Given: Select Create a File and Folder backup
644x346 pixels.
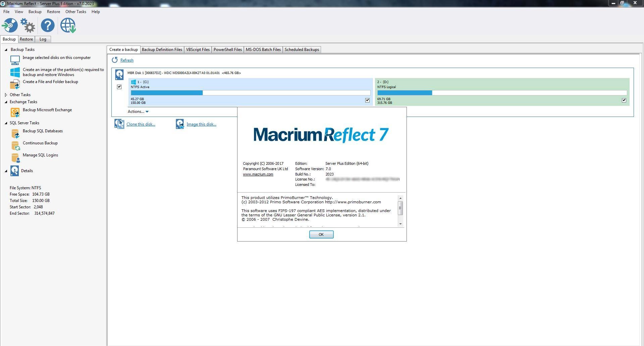Looking at the screenshot, I should 50,82.
